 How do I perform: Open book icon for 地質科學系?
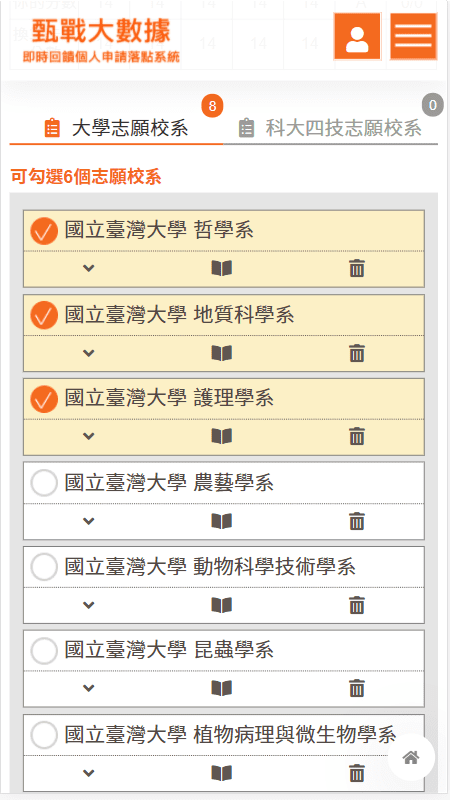222,353
